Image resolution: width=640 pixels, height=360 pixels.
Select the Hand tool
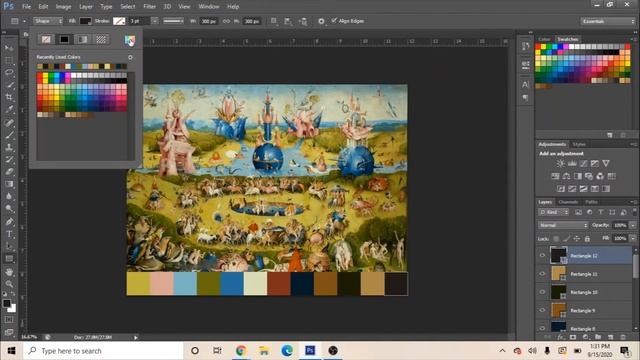pos(9,272)
